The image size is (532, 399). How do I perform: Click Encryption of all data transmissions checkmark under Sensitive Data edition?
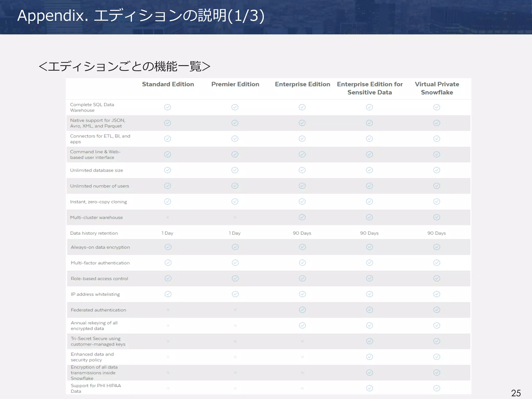coord(370,373)
